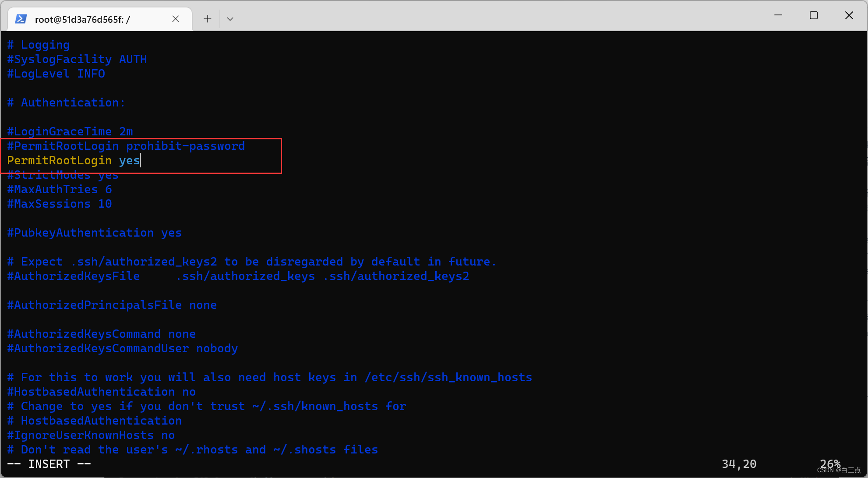Click the #AuthorizedKeysFile configuration line
This screenshot has width=868, height=478.
(x=73, y=276)
